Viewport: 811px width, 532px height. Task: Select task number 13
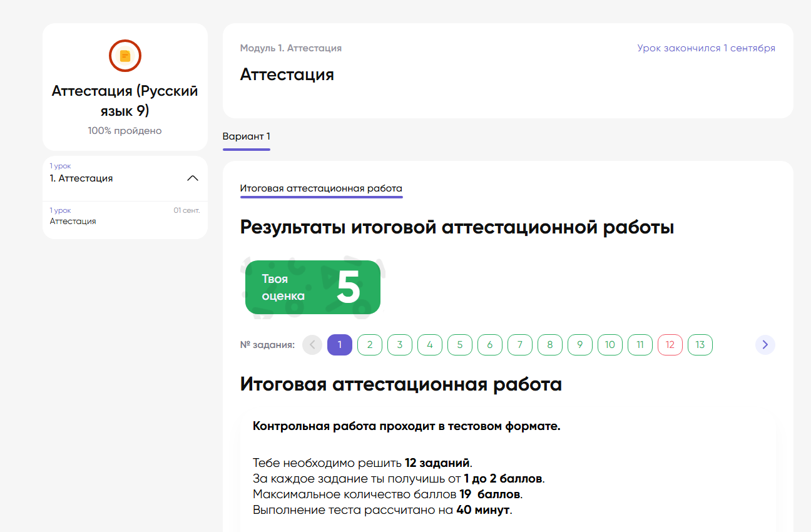tap(700, 345)
